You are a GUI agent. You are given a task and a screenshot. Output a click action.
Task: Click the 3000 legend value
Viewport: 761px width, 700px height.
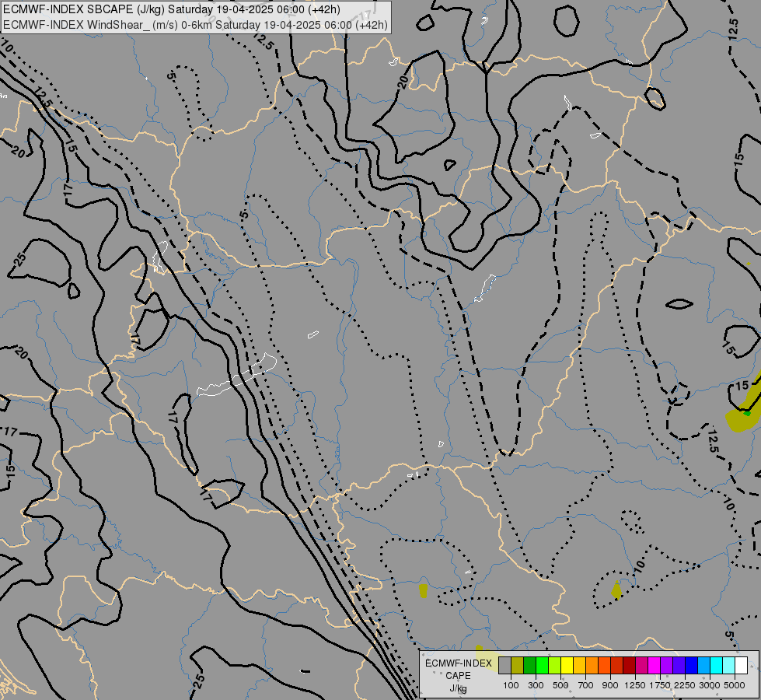point(710,685)
